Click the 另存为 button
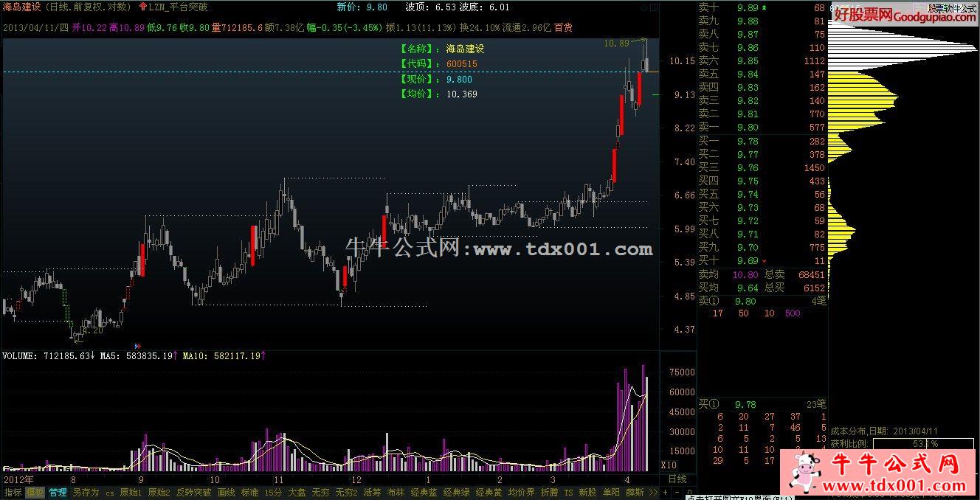 click(86, 492)
